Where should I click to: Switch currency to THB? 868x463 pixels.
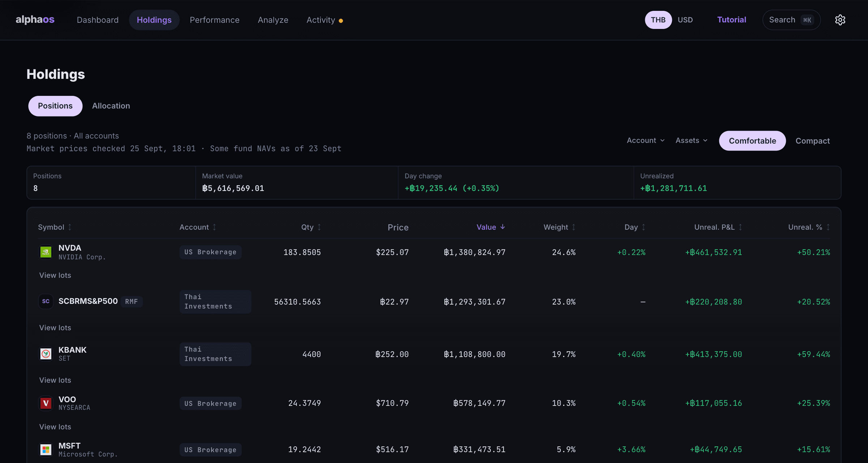click(658, 20)
